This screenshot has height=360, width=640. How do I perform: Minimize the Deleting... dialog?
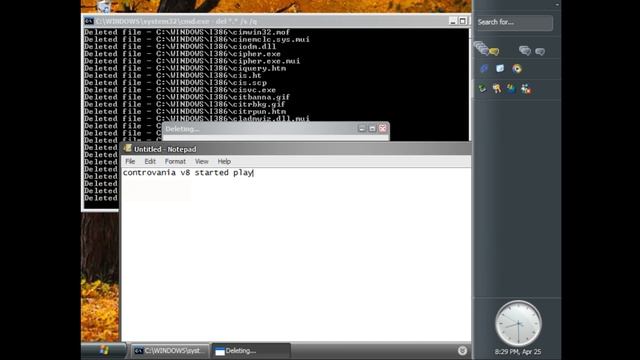[362, 129]
